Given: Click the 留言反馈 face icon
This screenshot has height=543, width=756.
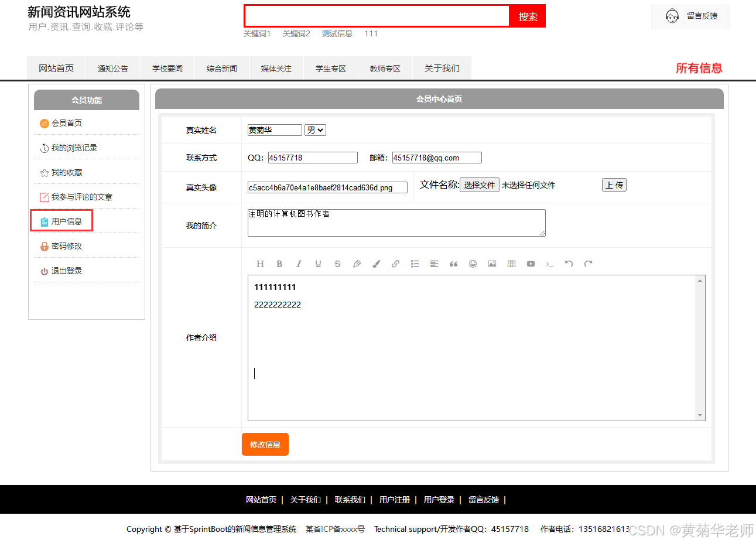Looking at the screenshot, I should pyautogui.click(x=672, y=16).
